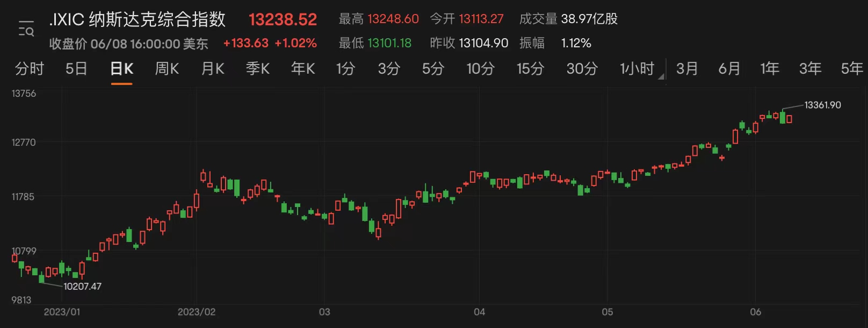868x328 pixels.
Task: Select the 5日 chart tab
Action: click(76, 69)
